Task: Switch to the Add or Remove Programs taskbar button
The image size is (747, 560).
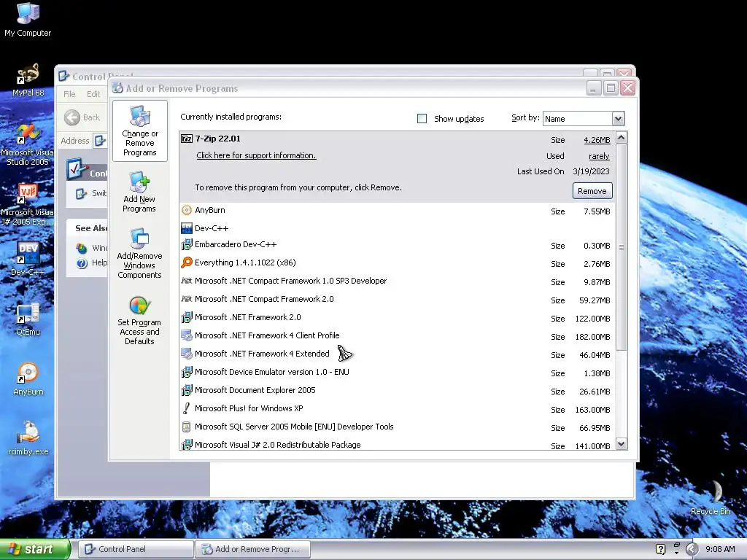Action: 253,549
